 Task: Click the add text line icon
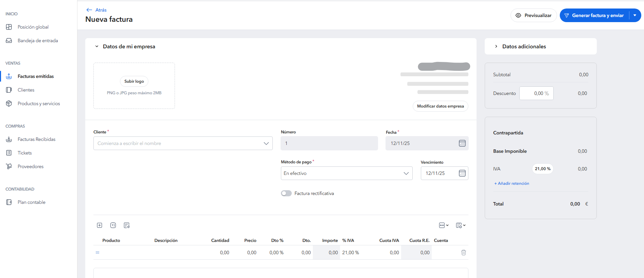point(113,225)
